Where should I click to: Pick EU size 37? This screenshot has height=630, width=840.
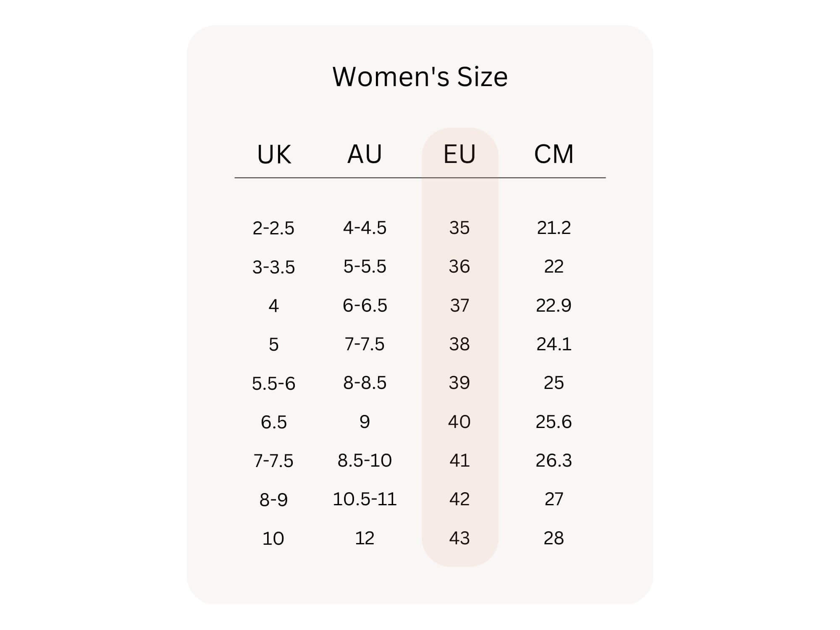click(x=459, y=305)
